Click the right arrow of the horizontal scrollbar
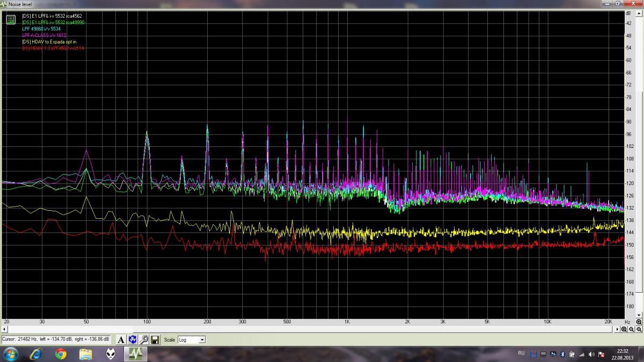This screenshot has height=362, width=644. click(617, 329)
